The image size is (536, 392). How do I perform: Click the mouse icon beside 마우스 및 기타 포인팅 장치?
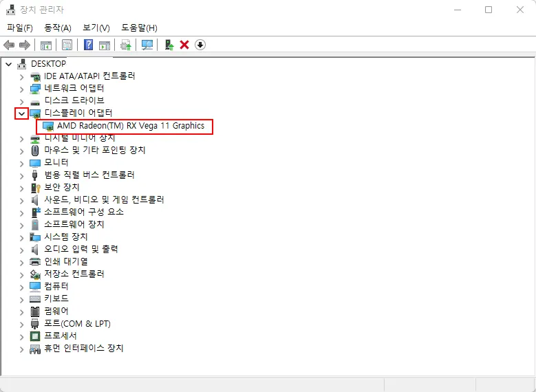coord(35,151)
